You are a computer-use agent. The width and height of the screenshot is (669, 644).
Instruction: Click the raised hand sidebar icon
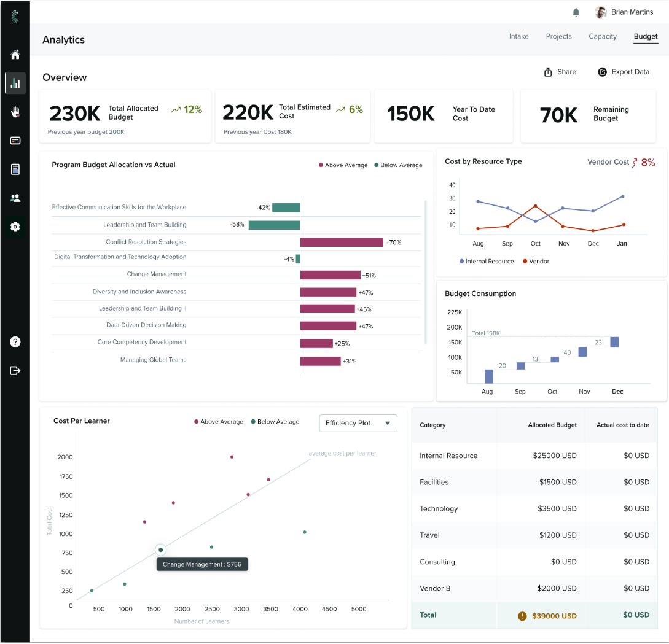point(15,112)
